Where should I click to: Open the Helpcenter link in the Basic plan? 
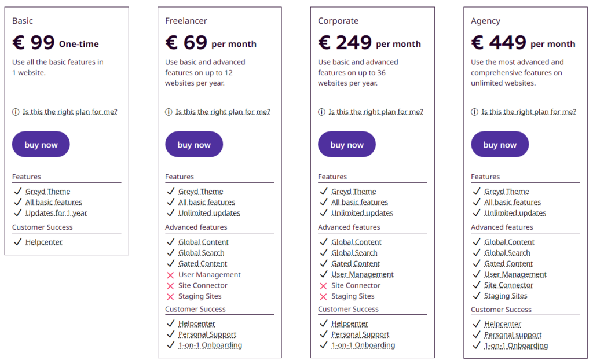[45, 241]
